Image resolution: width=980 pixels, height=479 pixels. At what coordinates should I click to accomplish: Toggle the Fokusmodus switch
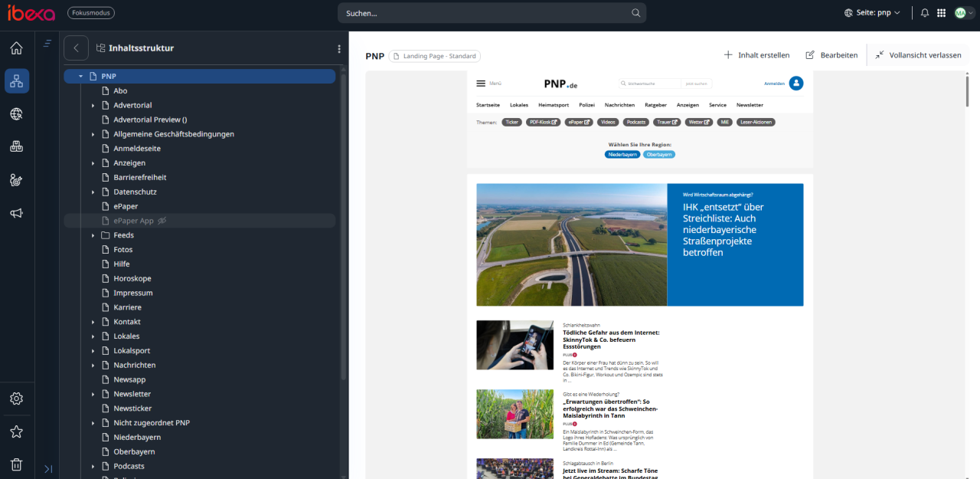click(x=90, y=13)
